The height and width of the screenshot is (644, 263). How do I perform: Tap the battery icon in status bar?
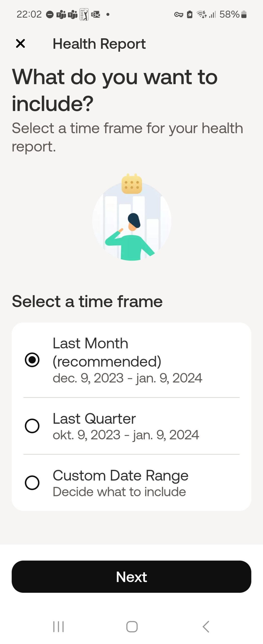[244, 14]
